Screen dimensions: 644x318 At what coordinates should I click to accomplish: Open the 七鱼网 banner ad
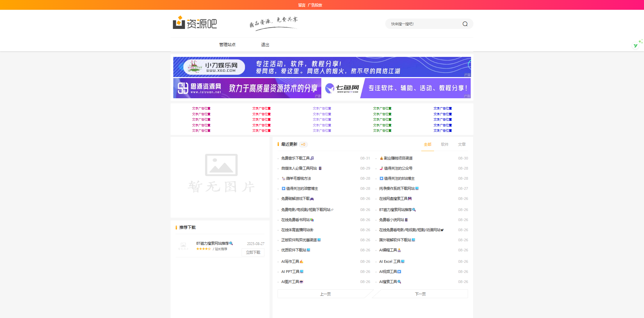[396, 88]
